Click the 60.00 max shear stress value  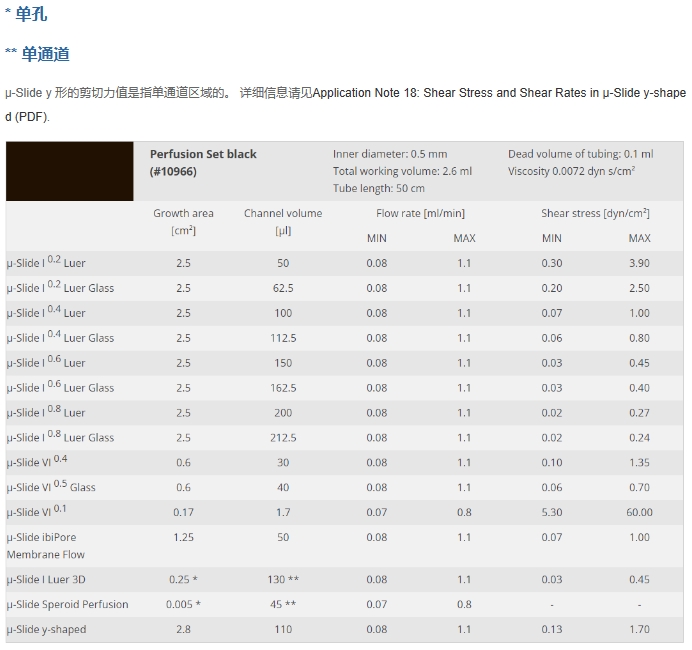click(639, 512)
